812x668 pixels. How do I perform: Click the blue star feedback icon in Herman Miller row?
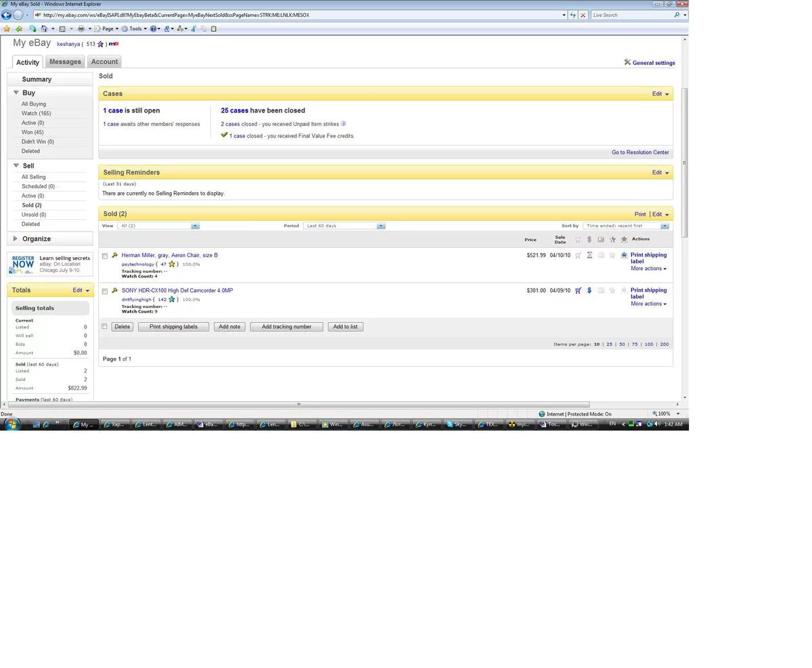coord(624,255)
